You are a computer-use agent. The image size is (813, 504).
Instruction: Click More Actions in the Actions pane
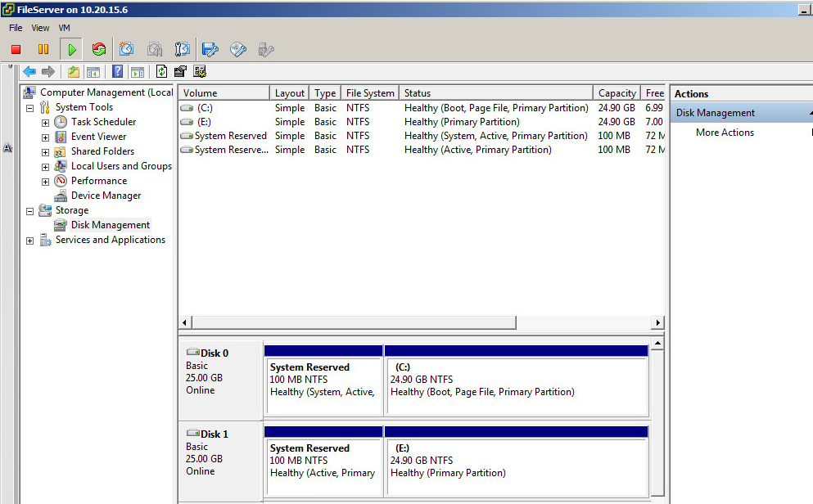tap(725, 133)
